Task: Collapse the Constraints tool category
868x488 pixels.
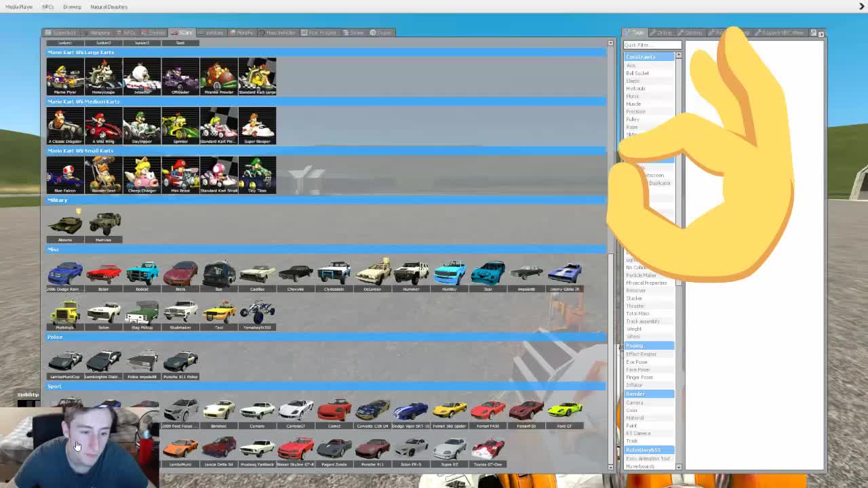Action: coord(649,57)
